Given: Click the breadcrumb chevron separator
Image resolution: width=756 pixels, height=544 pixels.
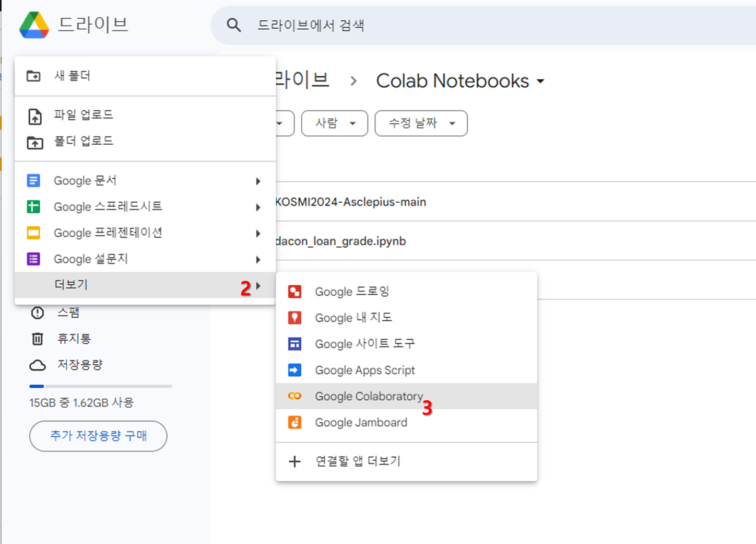Looking at the screenshot, I should (353, 81).
